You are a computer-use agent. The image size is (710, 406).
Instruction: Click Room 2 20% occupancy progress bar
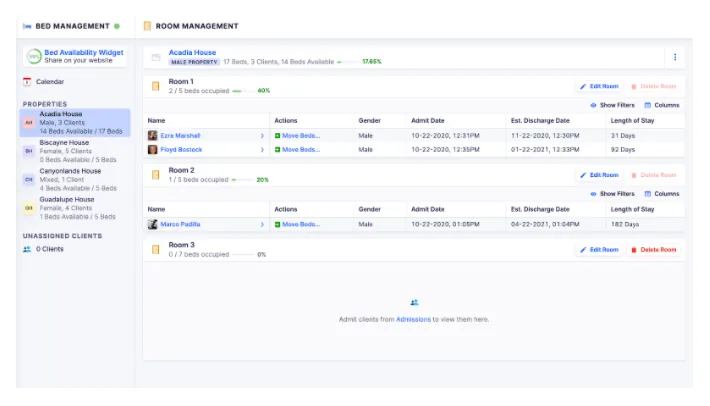tap(243, 180)
